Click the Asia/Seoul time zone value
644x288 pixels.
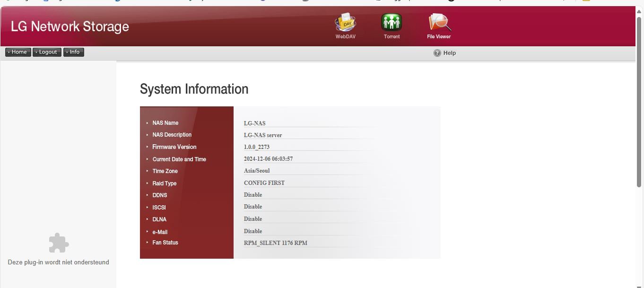click(x=257, y=171)
